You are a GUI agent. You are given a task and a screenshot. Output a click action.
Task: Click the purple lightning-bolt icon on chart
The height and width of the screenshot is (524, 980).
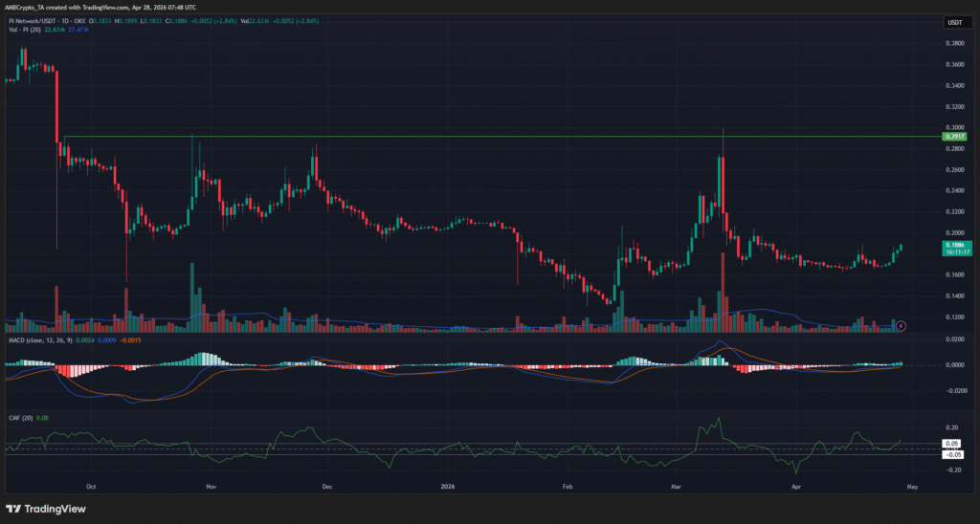[901, 325]
